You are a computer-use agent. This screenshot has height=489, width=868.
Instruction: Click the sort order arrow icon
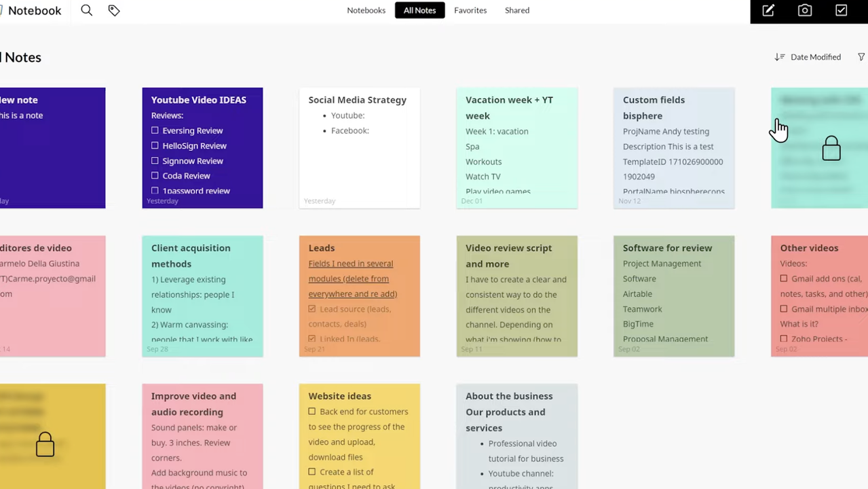pos(780,57)
